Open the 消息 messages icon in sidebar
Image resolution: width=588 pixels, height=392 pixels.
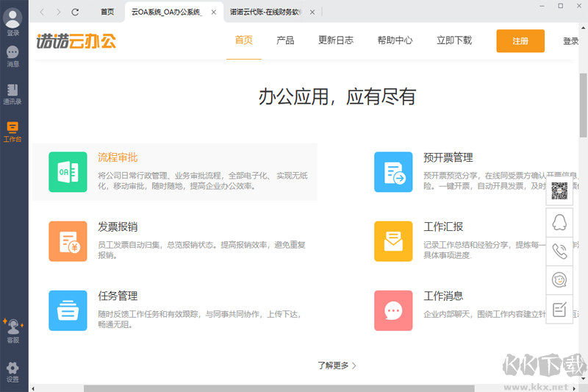pos(12,53)
